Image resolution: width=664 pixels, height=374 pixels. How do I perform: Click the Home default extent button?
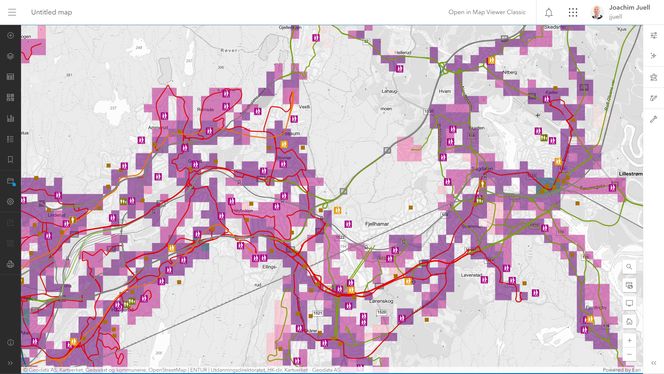(x=629, y=321)
